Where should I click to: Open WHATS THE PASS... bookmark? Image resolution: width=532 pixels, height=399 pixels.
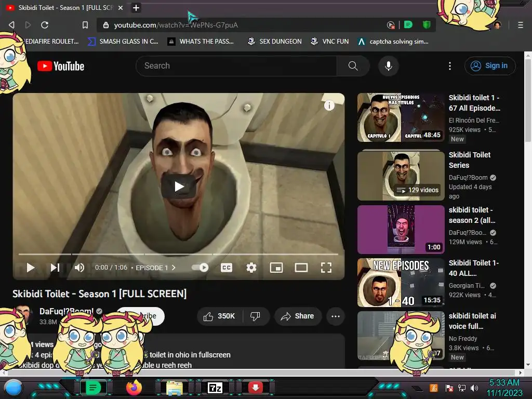[x=201, y=42]
